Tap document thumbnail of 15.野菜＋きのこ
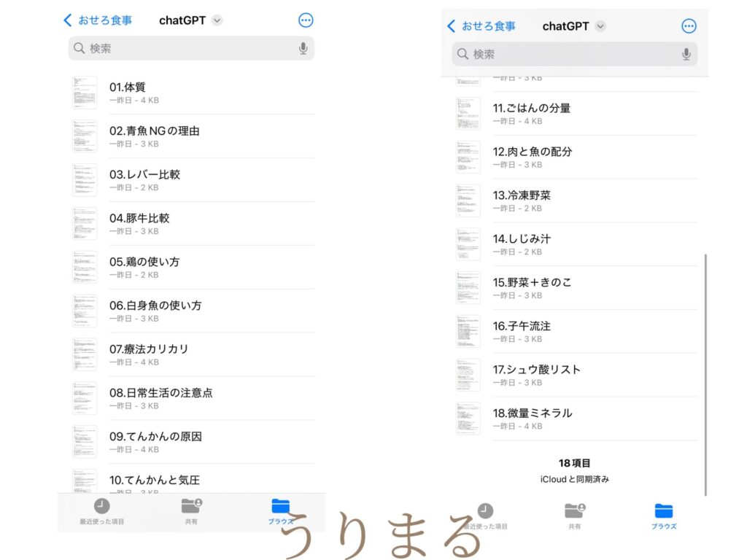This screenshot has width=747, height=560. [x=468, y=288]
